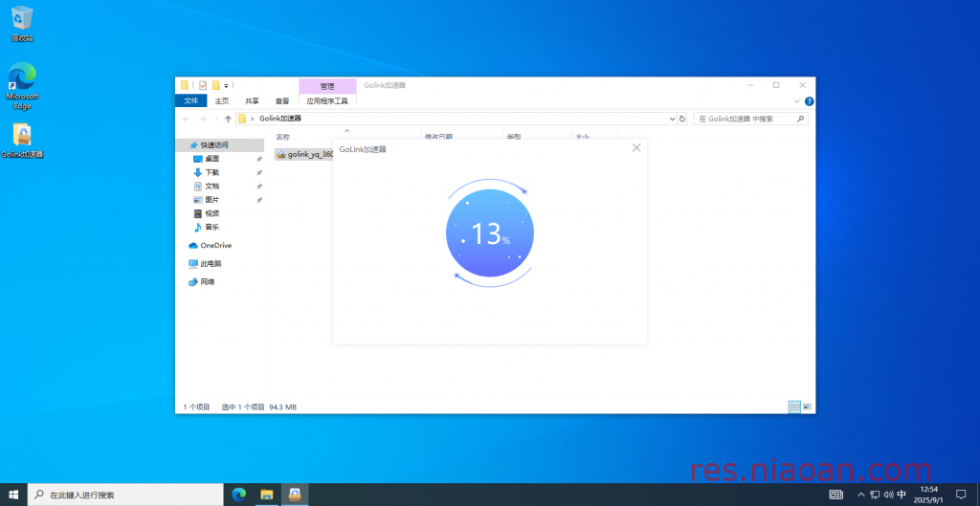Maximize the Explorer window
The image size is (980, 506).
(x=776, y=85)
